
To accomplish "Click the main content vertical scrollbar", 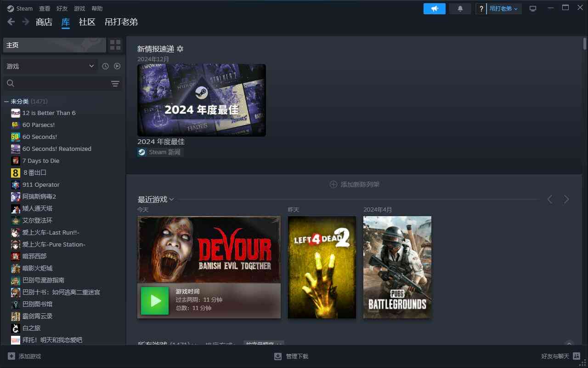I will tap(585, 44).
